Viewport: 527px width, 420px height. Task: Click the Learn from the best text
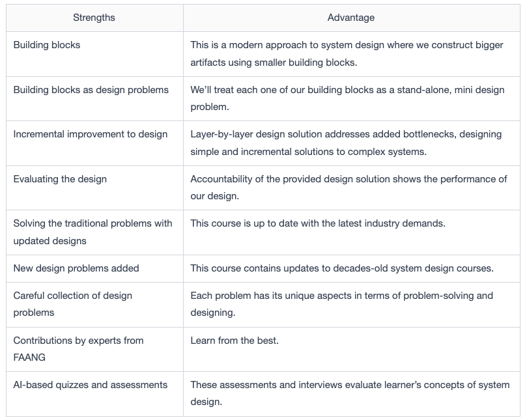(x=235, y=341)
